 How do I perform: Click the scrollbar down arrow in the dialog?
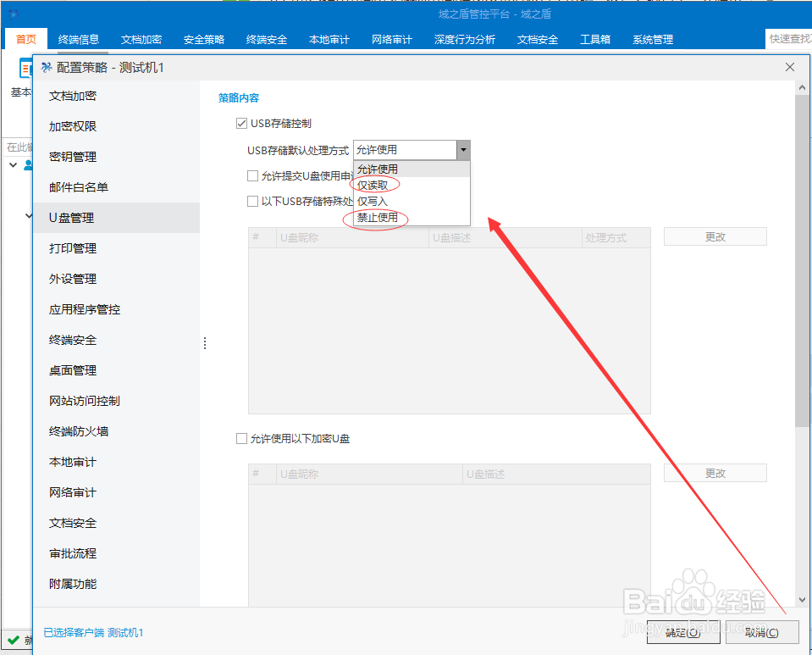click(802, 600)
